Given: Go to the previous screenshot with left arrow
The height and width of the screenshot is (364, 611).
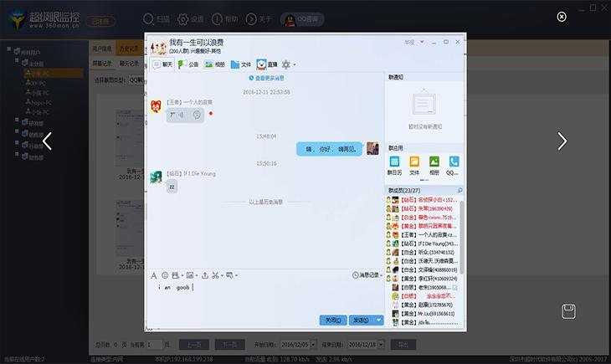Looking at the screenshot, I should [x=47, y=141].
